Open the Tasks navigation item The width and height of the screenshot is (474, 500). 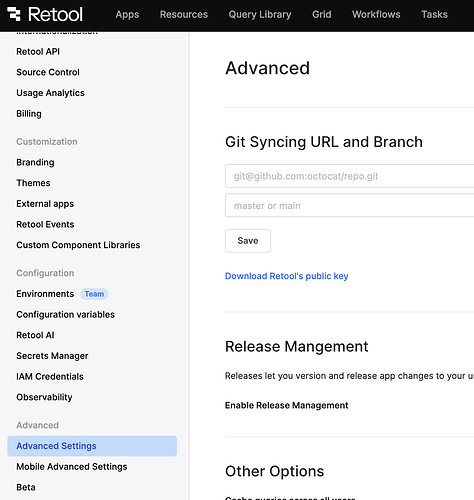(x=434, y=14)
